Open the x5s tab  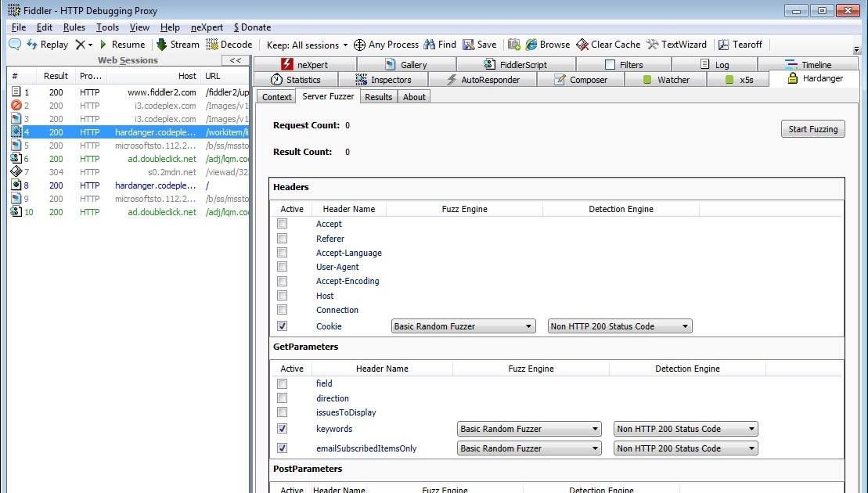[738, 79]
